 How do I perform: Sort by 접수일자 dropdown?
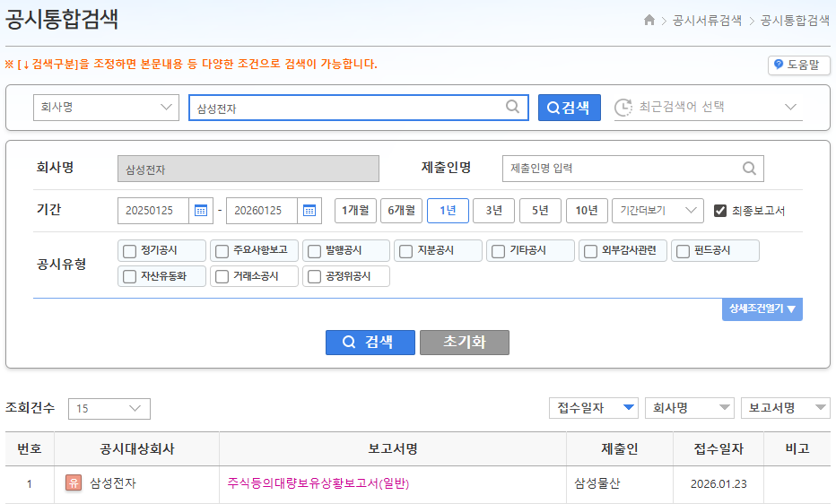(x=594, y=408)
